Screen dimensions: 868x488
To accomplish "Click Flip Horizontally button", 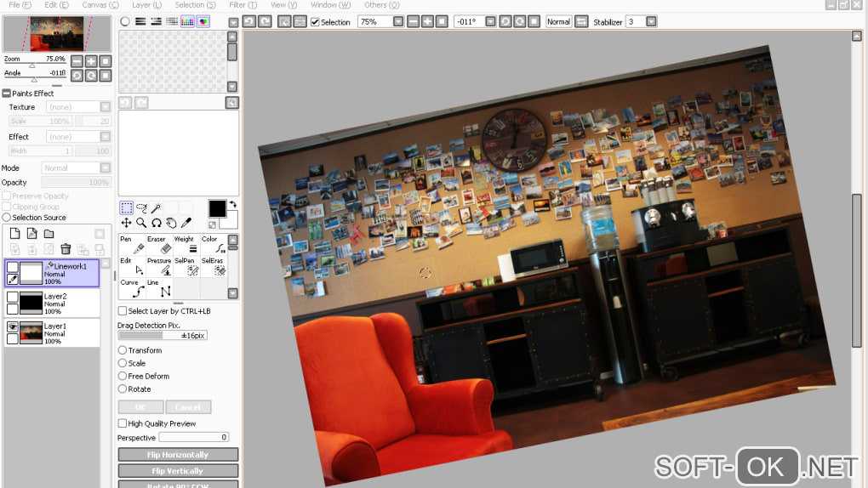I will click(x=178, y=454).
